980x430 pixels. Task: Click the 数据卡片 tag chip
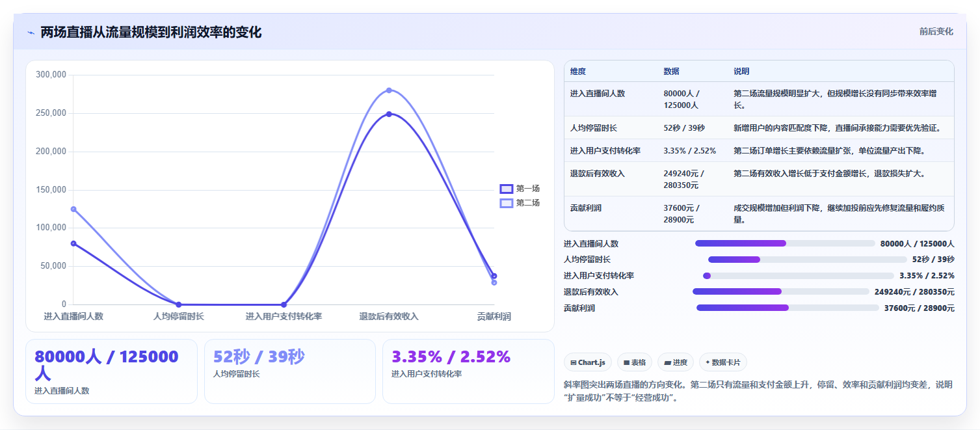[x=723, y=362]
